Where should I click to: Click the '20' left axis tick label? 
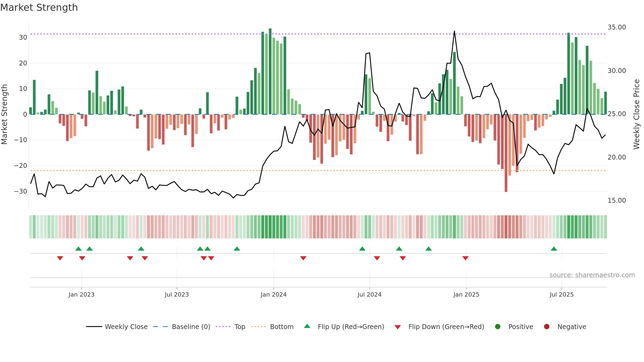coord(23,63)
